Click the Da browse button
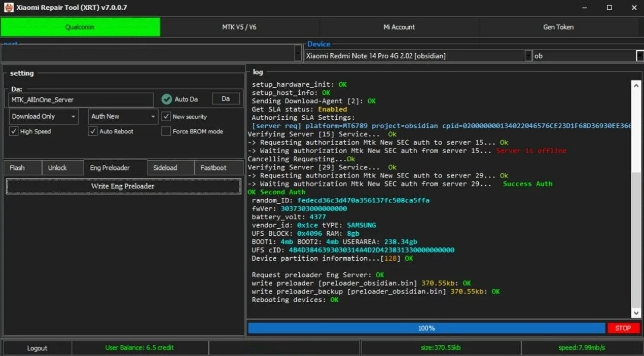 click(226, 99)
